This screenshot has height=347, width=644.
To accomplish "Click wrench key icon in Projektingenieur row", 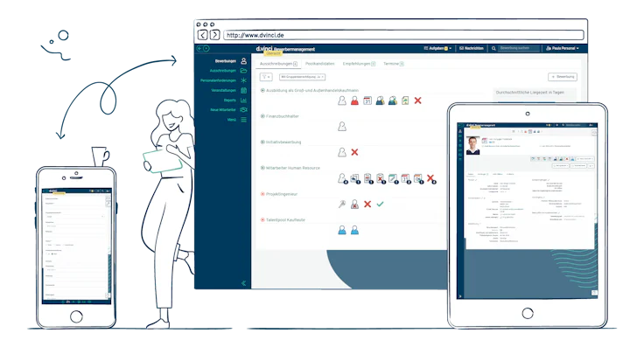I will [x=342, y=205].
